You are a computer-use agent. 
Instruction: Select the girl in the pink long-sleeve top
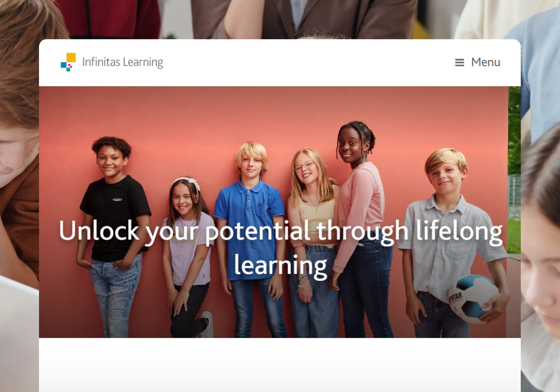359,229
